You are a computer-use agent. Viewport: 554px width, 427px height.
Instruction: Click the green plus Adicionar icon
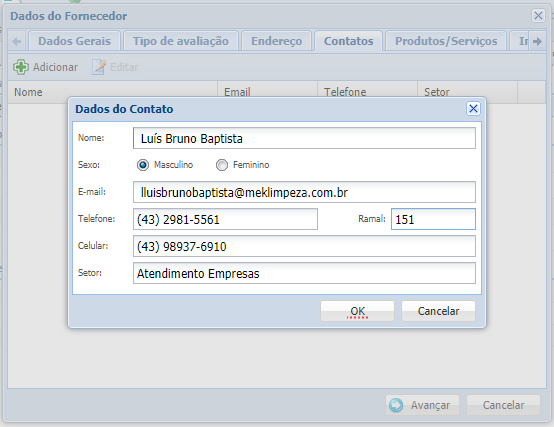tap(21, 67)
